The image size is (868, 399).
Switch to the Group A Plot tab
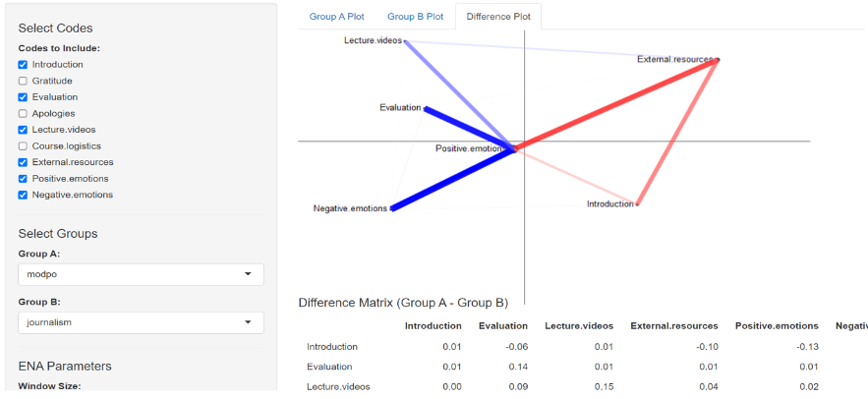[x=336, y=17]
